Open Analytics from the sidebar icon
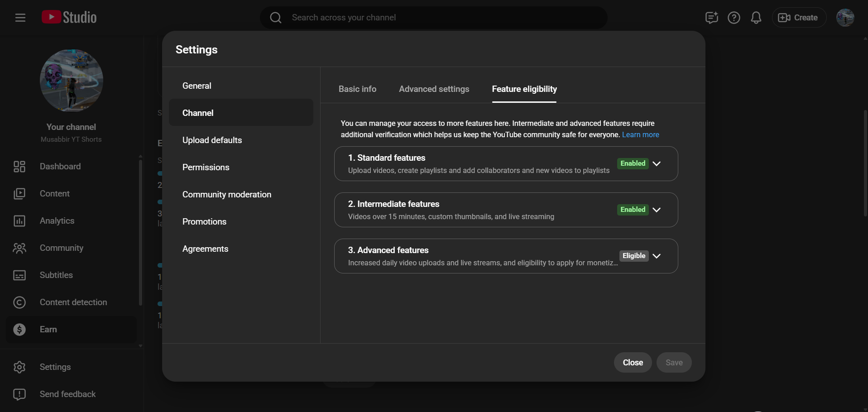 (19, 221)
